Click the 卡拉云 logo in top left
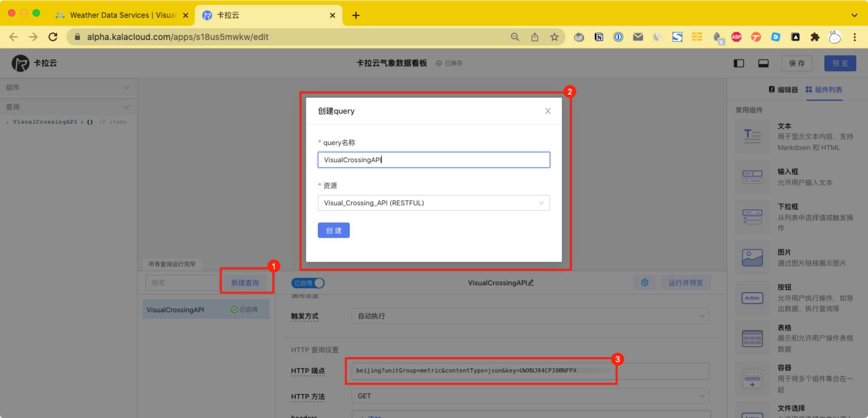Viewport: 868px width, 418px height. click(x=20, y=63)
